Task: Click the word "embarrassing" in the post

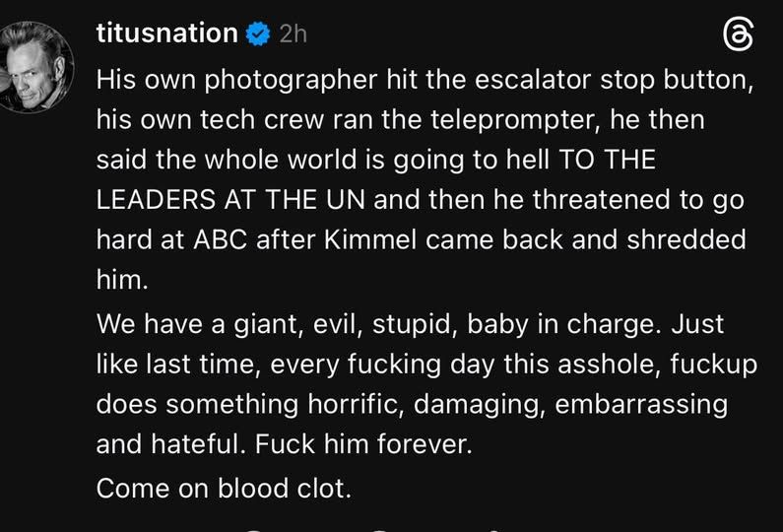Action: click(641, 404)
